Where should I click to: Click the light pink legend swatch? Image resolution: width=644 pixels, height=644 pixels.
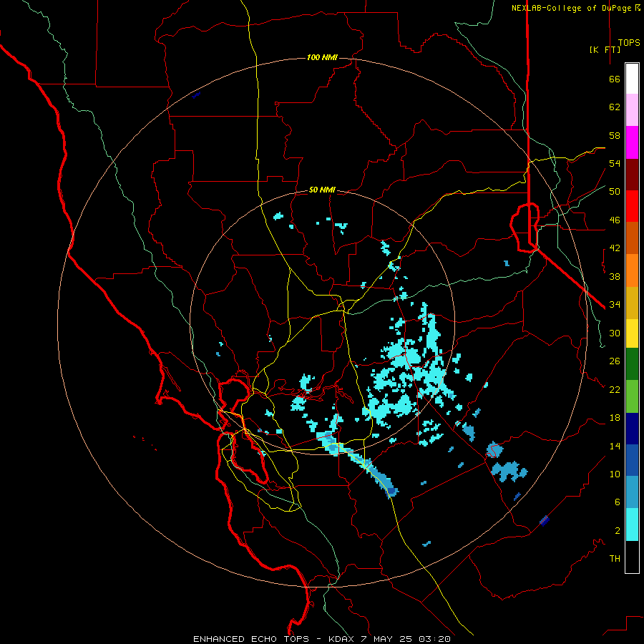632,109
